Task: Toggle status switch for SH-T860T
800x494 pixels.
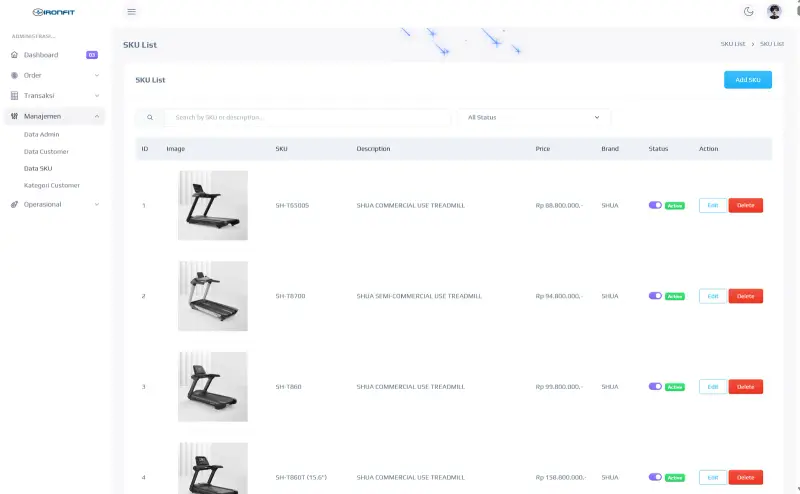Action: [x=655, y=477]
